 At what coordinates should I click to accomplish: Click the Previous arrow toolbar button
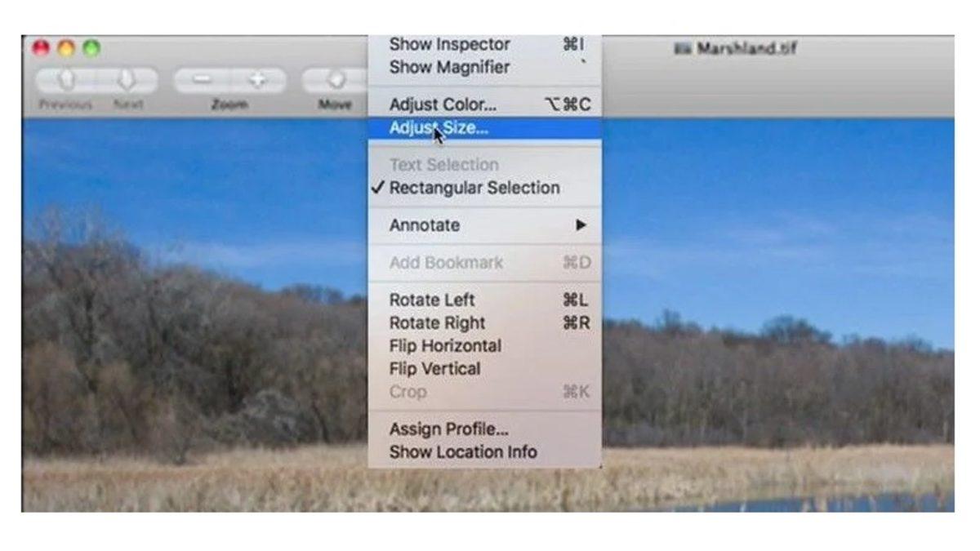point(67,80)
